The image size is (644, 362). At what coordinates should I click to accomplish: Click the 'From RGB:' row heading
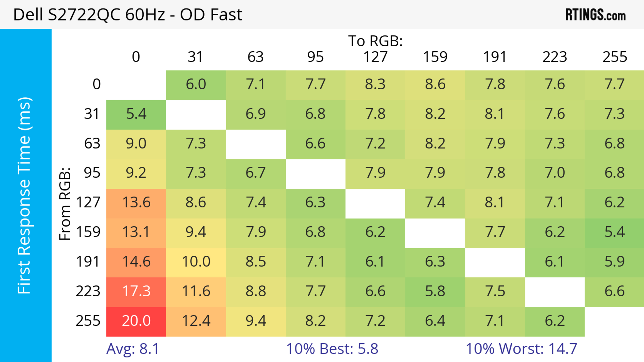65,204
